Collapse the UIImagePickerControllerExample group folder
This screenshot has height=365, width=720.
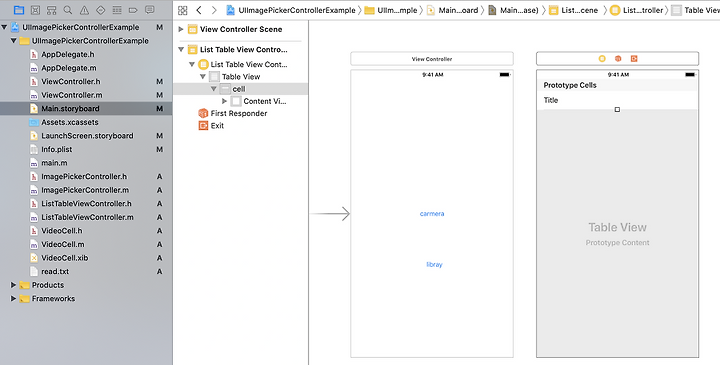click(13, 40)
